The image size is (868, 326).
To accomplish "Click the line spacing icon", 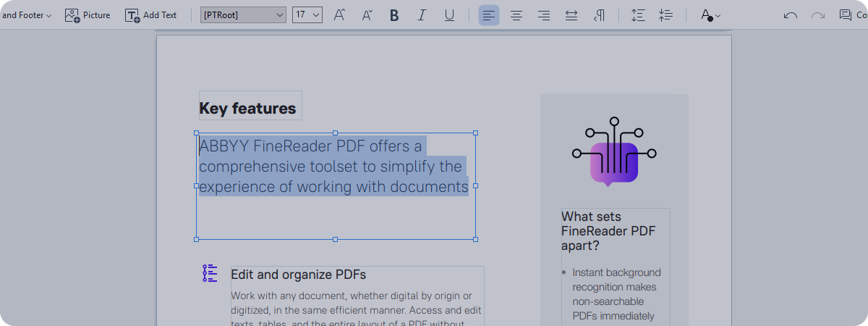I will [x=638, y=15].
